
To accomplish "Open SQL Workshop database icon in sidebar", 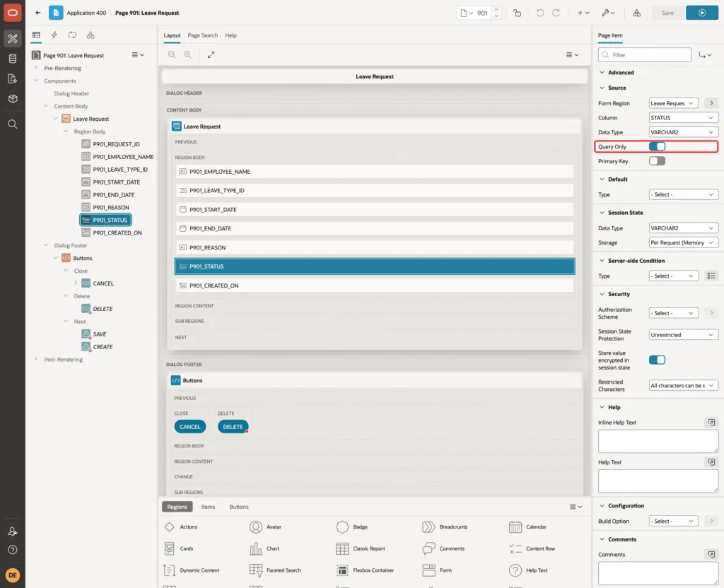I will 13,59.
